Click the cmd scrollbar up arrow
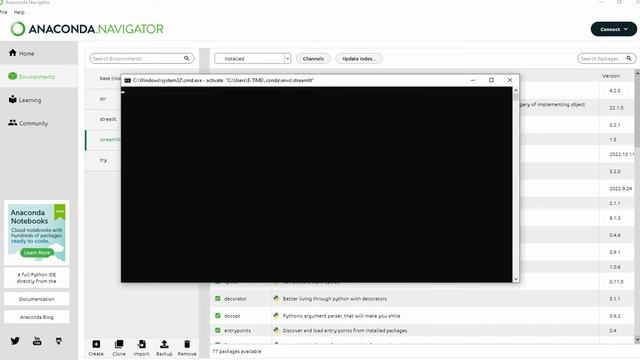This screenshot has height=360, width=640. (516, 90)
